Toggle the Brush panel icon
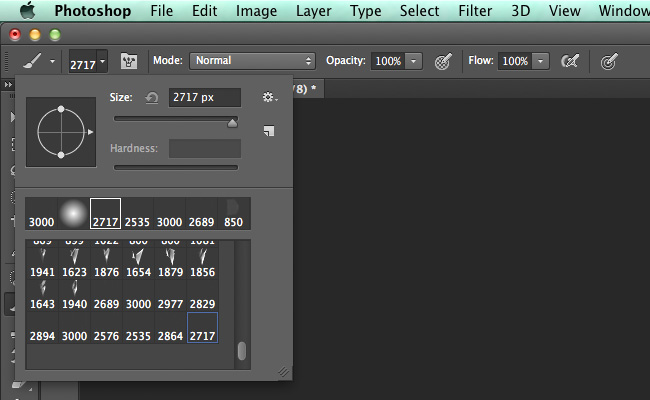 129,61
